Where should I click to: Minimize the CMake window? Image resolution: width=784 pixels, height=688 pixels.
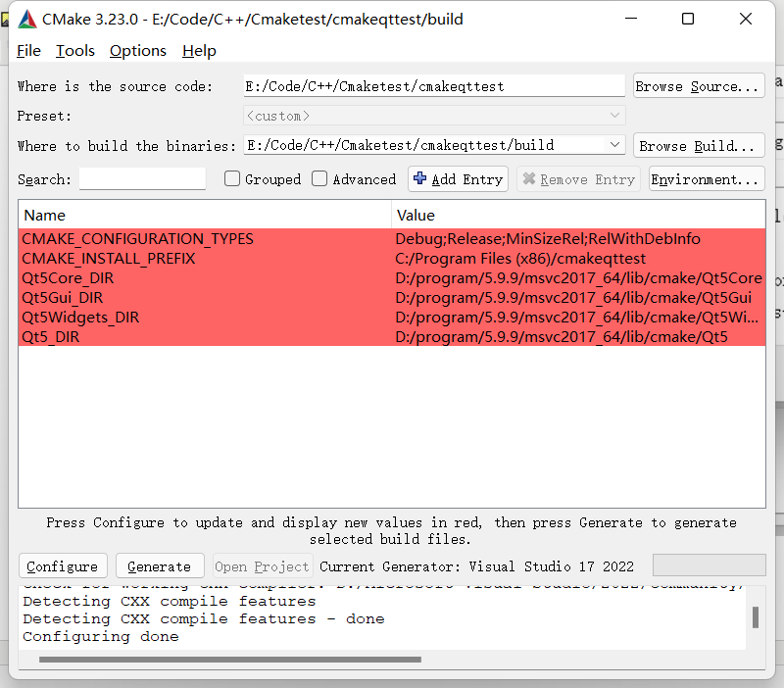[631, 19]
